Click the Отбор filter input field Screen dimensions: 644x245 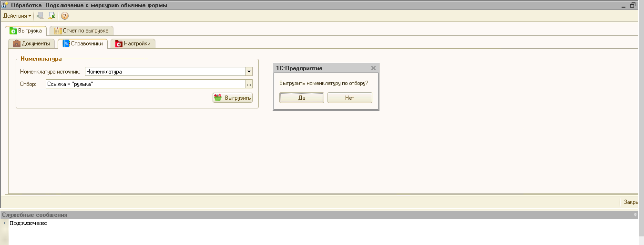(145, 84)
